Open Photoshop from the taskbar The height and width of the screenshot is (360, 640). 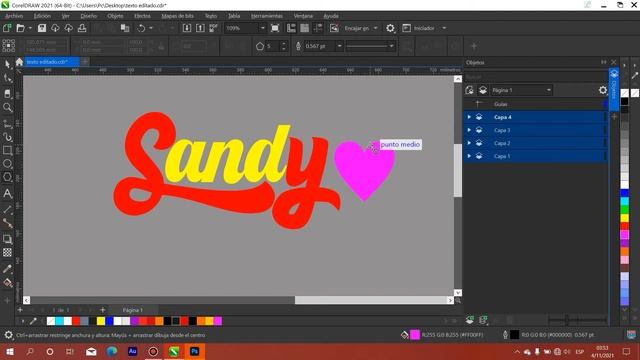[194, 351]
